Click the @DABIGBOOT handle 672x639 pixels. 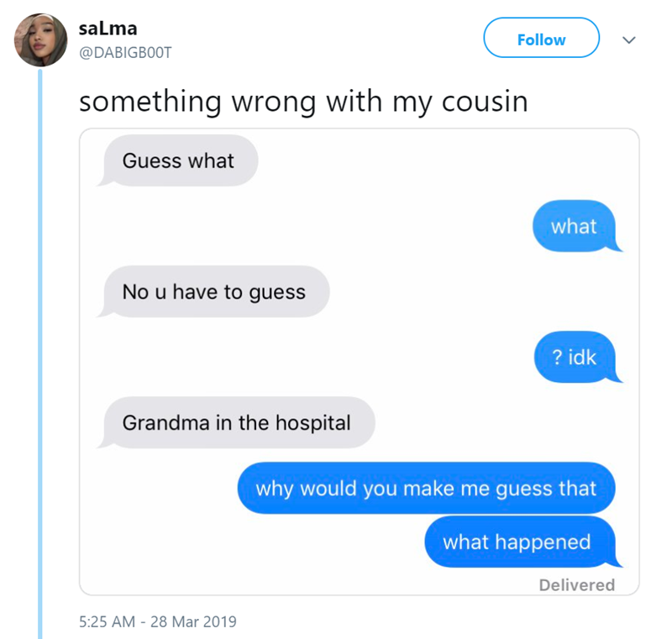click(x=127, y=52)
